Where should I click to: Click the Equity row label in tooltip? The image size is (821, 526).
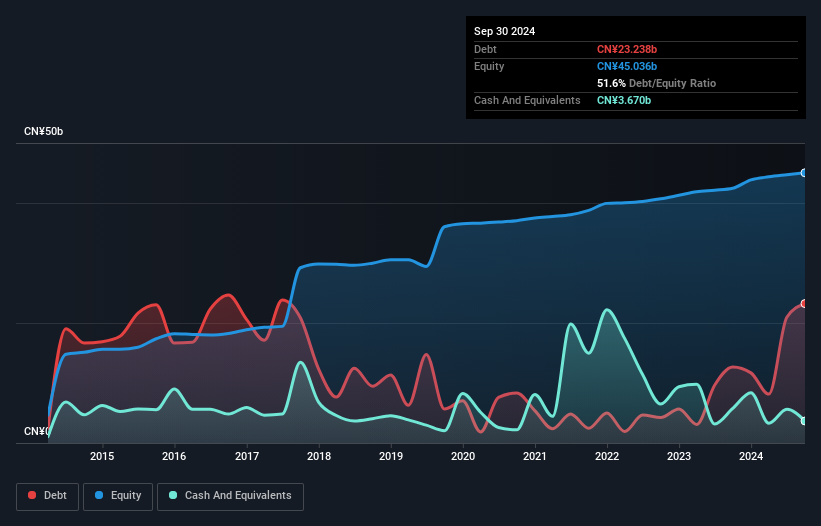click(x=489, y=66)
